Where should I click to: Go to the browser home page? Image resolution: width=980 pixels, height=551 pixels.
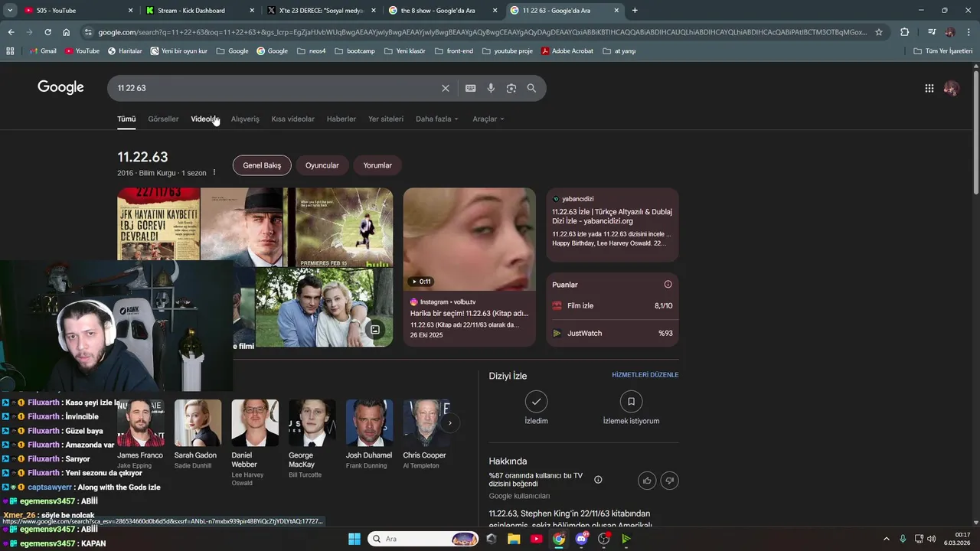[66, 32]
